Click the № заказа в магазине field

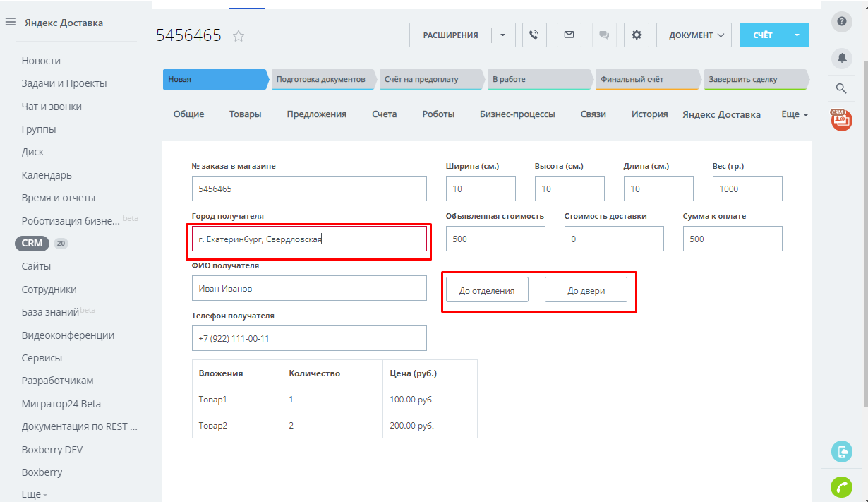(x=309, y=189)
